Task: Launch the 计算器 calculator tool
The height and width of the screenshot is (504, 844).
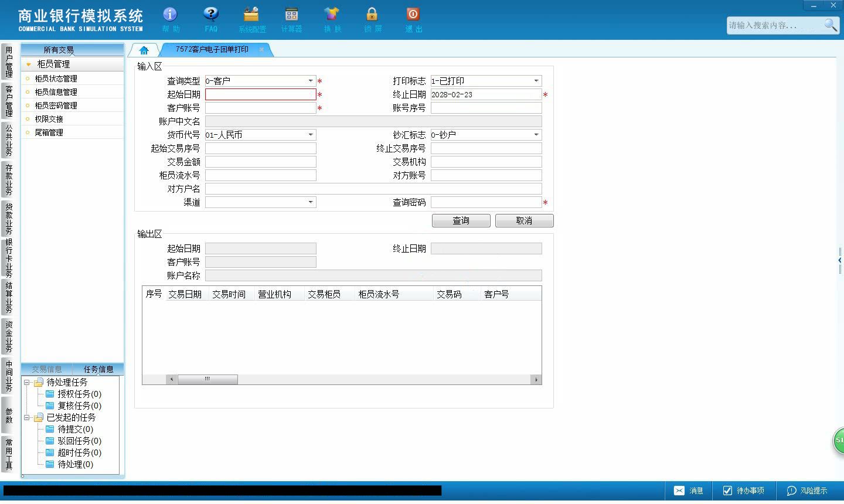Action: point(291,19)
